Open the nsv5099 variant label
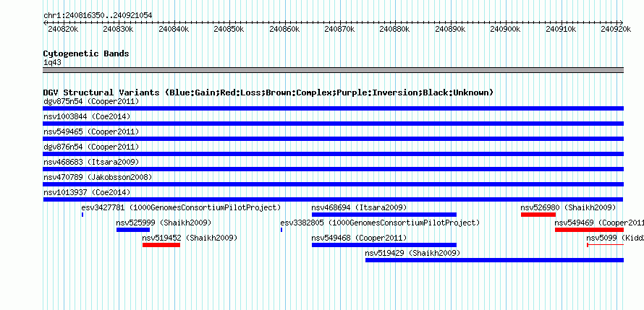This screenshot has height=310, width=644. coord(615,238)
